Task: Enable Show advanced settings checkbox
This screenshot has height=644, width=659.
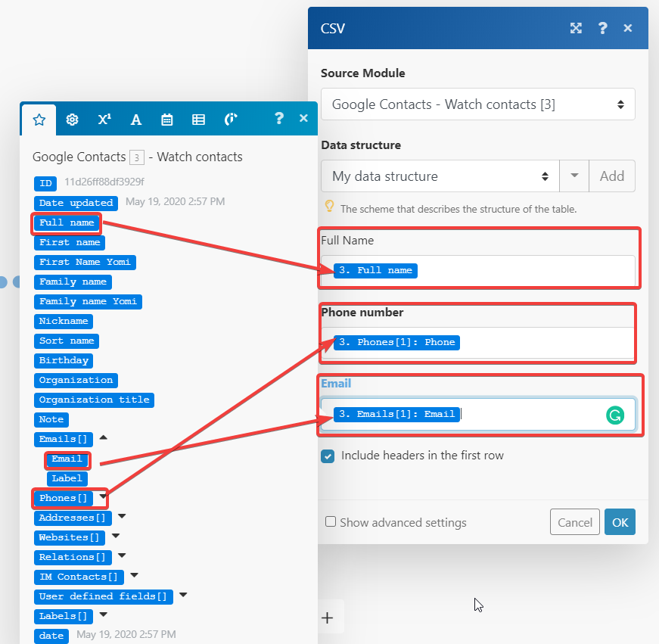Action: coord(331,521)
